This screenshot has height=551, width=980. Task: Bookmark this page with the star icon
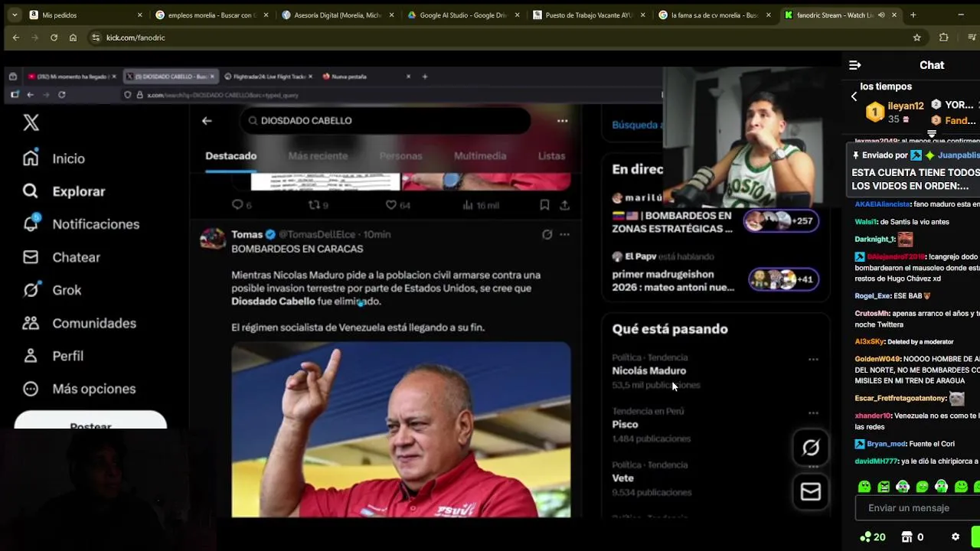(917, 37)
